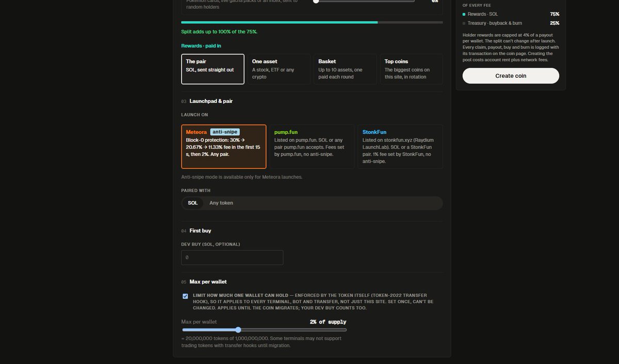
Task: Choose the StonkFun launchpad card
Action: (400, 146)
